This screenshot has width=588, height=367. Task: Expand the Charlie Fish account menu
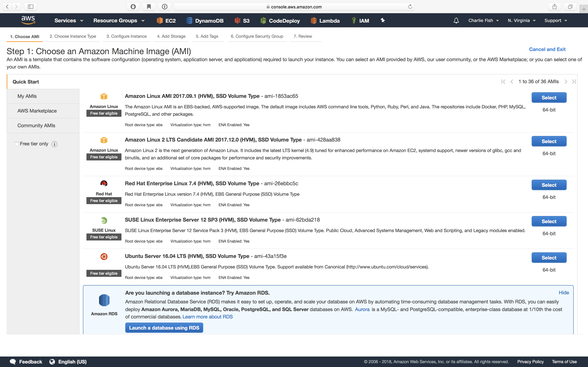coord(484,20)
